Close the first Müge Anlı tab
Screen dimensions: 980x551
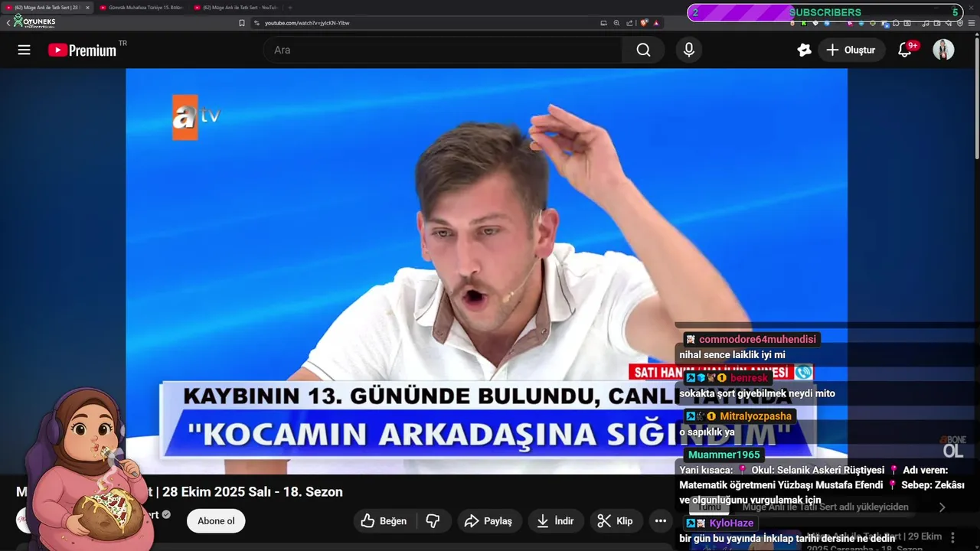coord(87,8)
